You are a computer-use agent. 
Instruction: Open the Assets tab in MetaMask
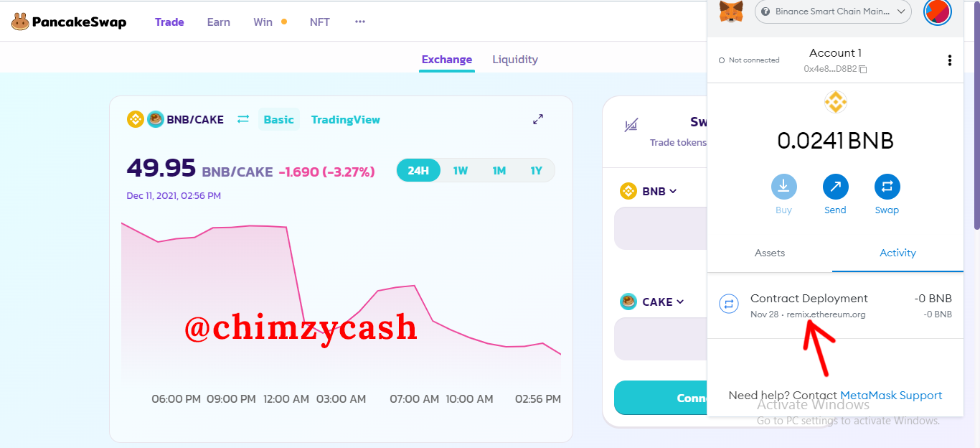point(770,253)
